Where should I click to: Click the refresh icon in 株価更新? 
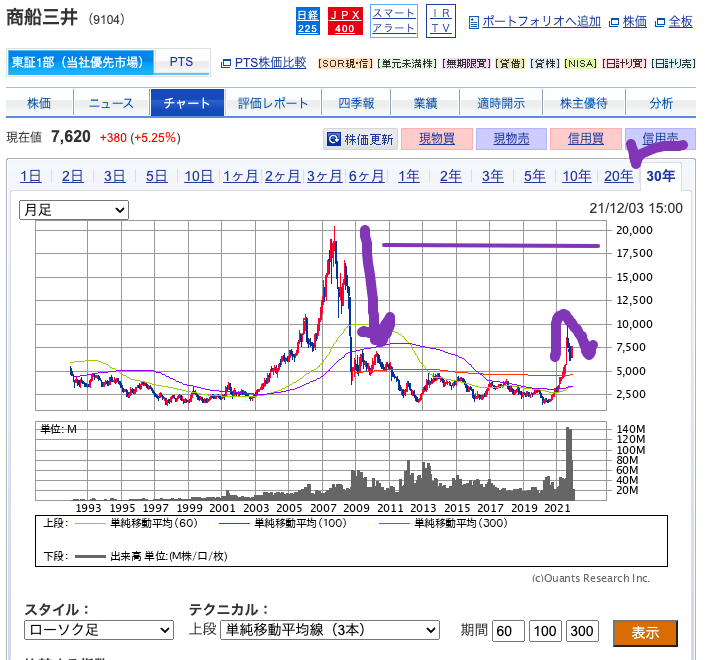[x=334, y=139]
